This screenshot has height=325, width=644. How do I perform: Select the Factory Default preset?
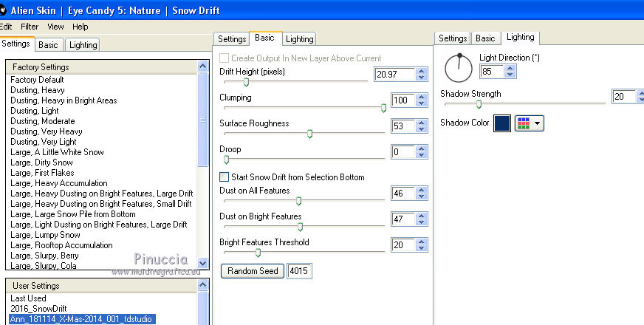[x=37, y=80]
